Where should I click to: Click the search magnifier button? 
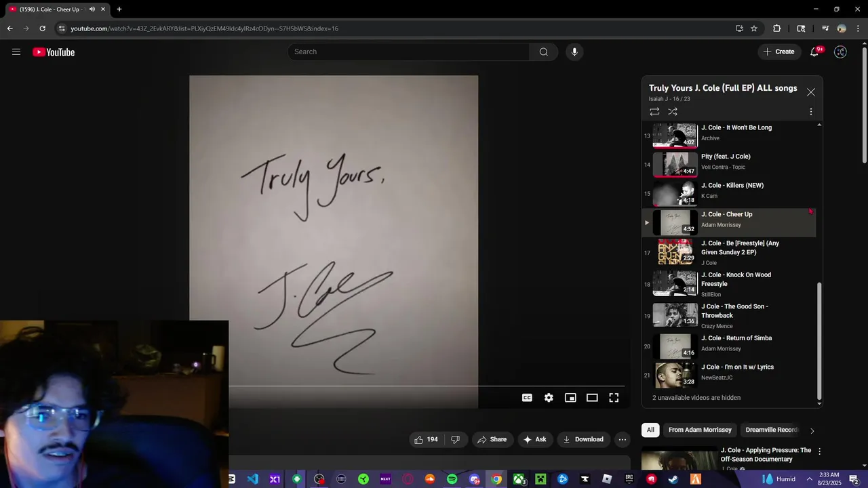click(543, 52)
